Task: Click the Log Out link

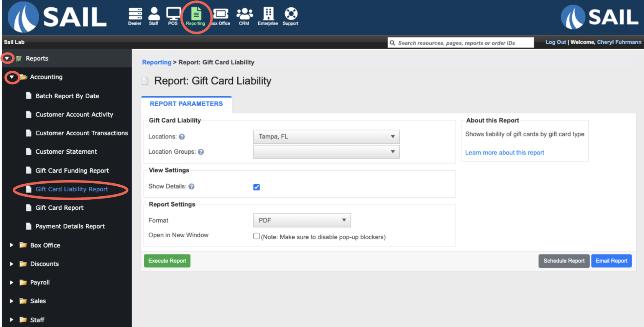Action: tap(555, 42)
